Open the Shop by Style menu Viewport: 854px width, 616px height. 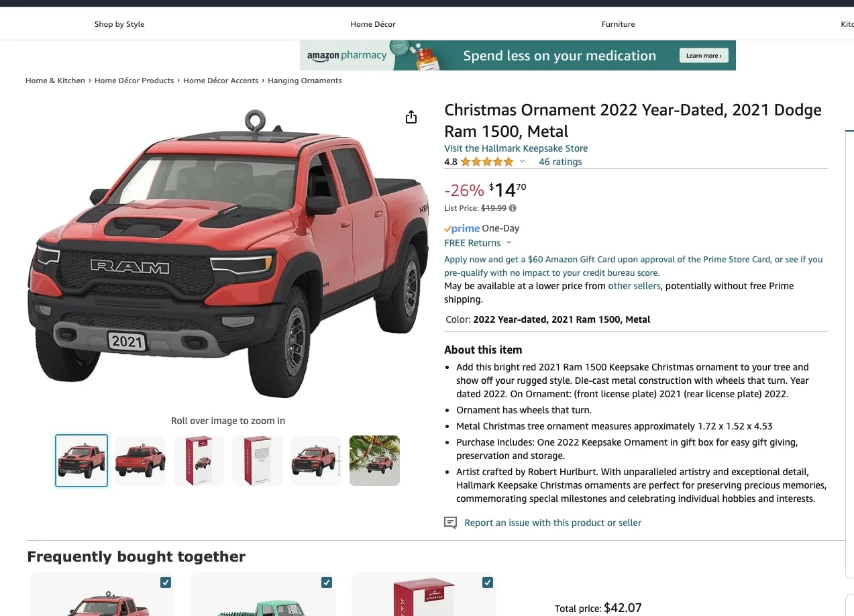(119, 24)
